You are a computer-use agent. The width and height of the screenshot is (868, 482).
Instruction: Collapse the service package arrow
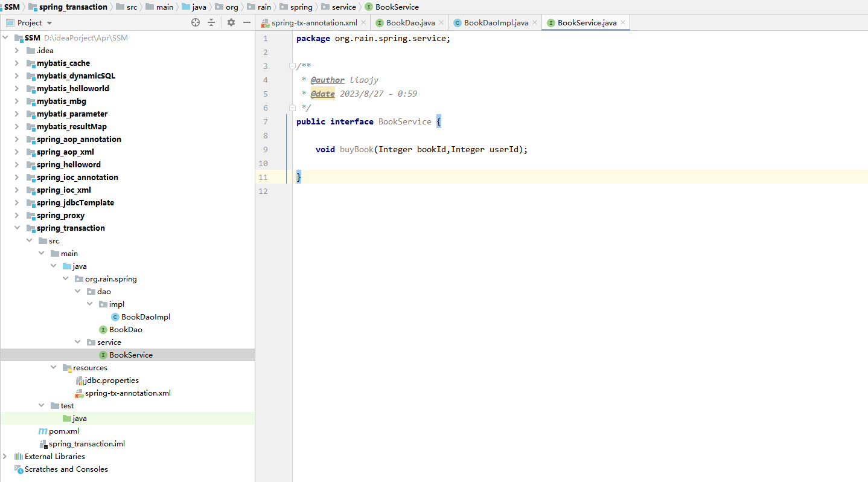(x=78, y=342)
